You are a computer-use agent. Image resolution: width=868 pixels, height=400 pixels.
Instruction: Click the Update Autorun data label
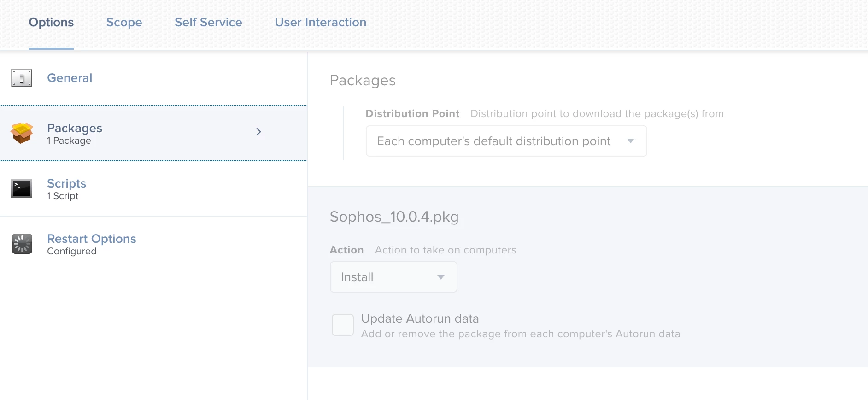tap(420, 318)
